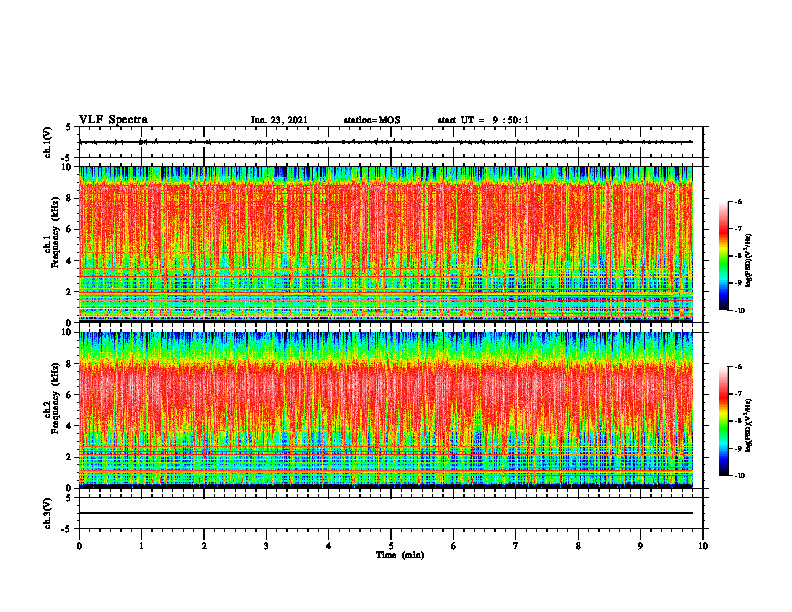792x612 pixels.
Task: Click the "8" kHz tick of ch.1
Action: 69,198
